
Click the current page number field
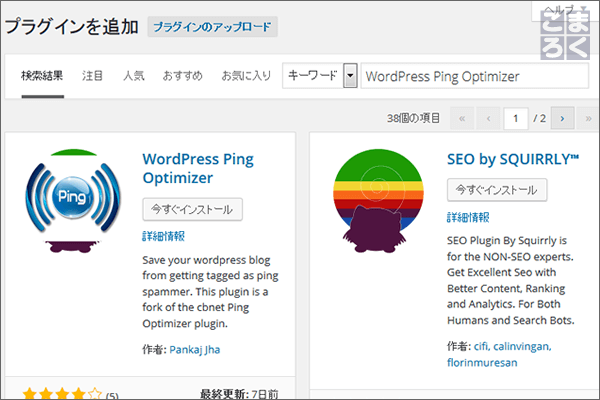516,118
